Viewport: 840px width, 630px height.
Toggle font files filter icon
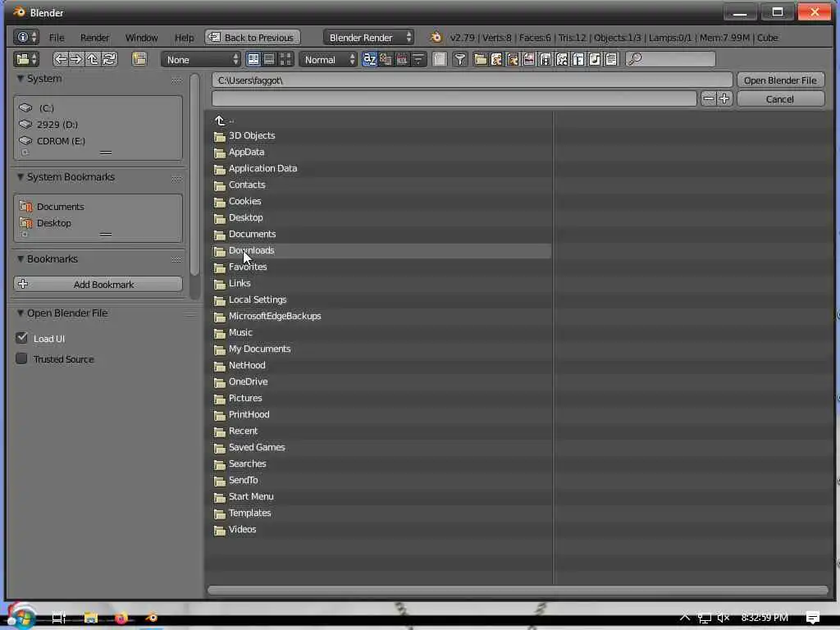(x=578, y=59)
